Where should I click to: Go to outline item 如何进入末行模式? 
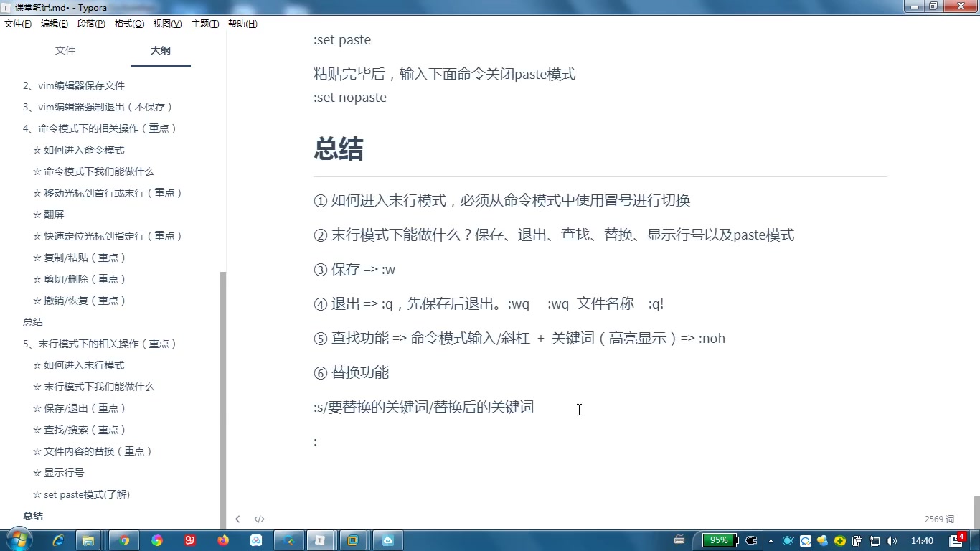click(79, 365)
